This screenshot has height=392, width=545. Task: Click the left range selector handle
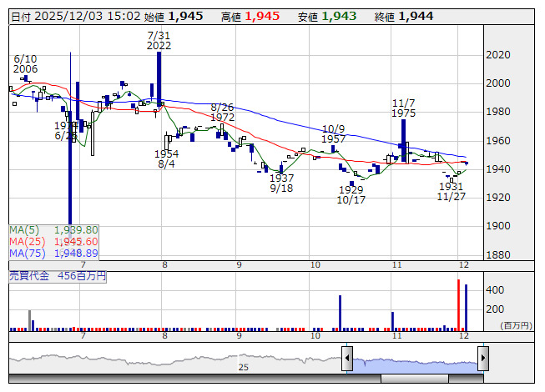[x=346, y=359]
